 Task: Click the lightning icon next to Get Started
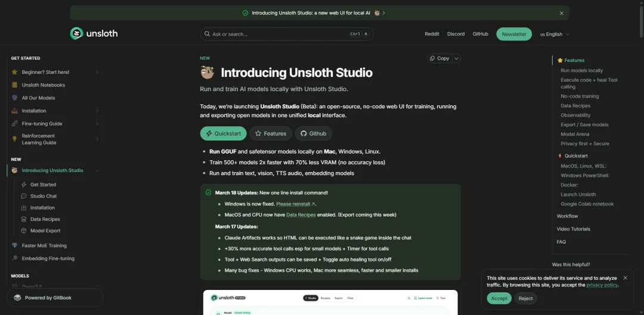coord(24,185)
